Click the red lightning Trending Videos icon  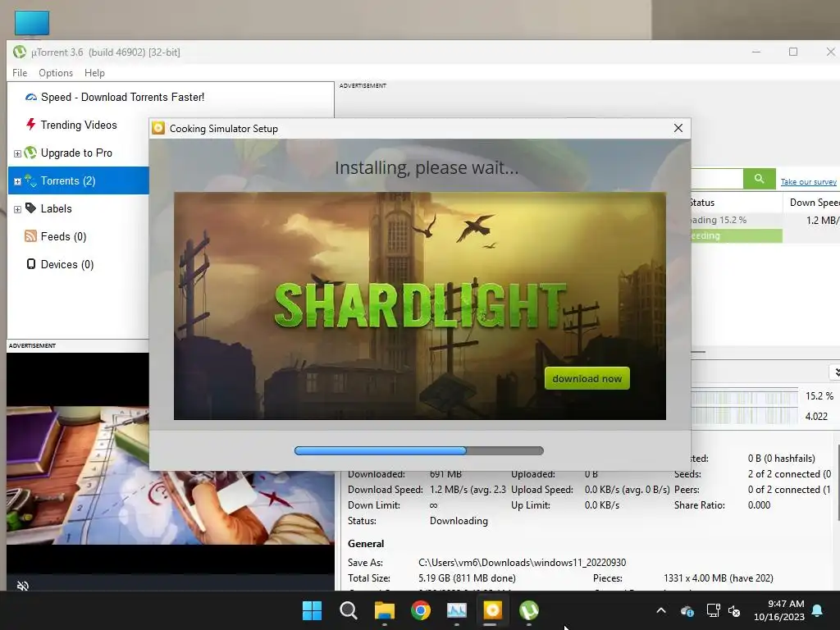pyautogui.click(x=31, y=125)
